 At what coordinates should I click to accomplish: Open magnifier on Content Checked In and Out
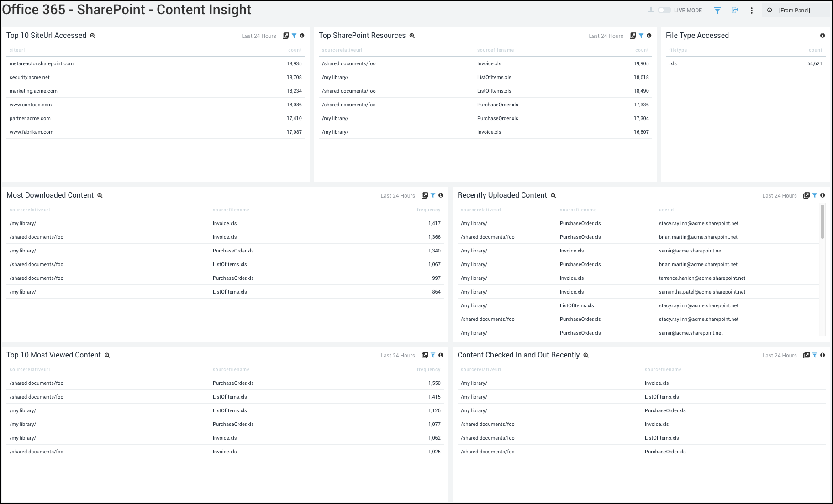coord(586,355)
